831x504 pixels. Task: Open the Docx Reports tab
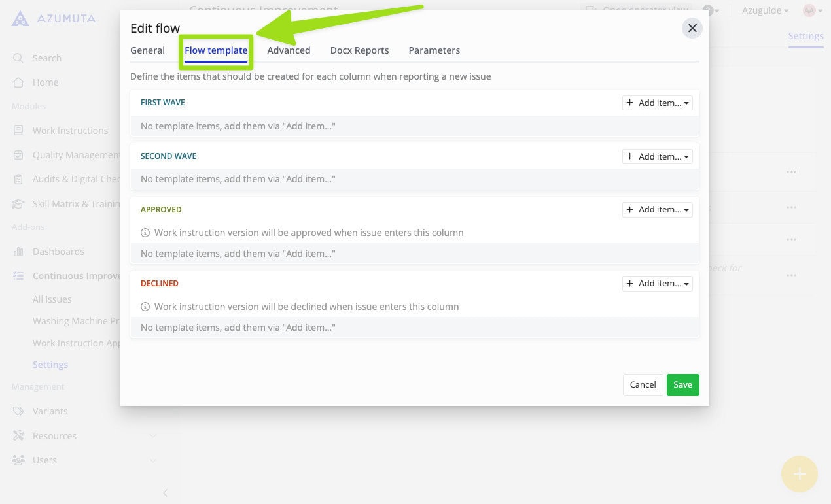(x=359, y=50)
